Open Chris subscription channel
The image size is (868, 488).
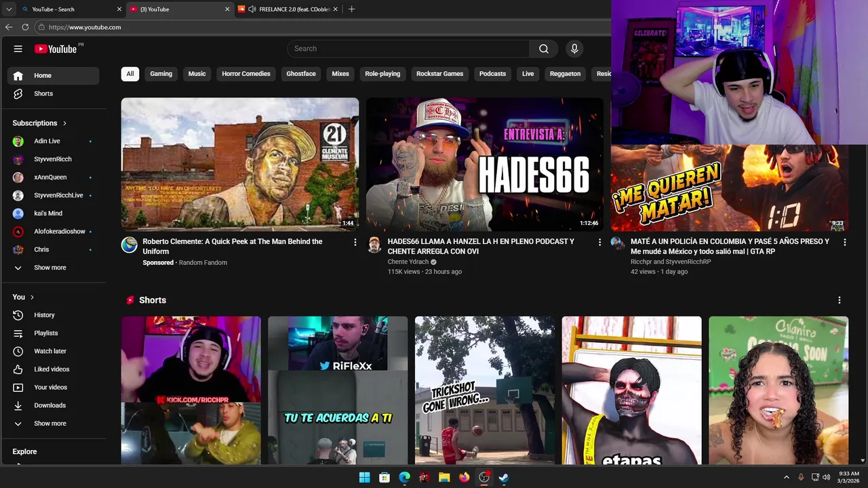(x=54, y=249)
